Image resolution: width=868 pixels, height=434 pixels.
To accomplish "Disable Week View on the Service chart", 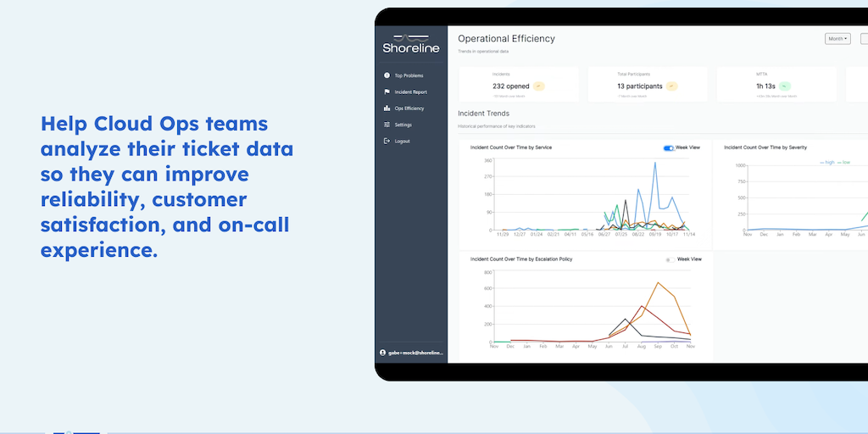I will tap(669, 147).
